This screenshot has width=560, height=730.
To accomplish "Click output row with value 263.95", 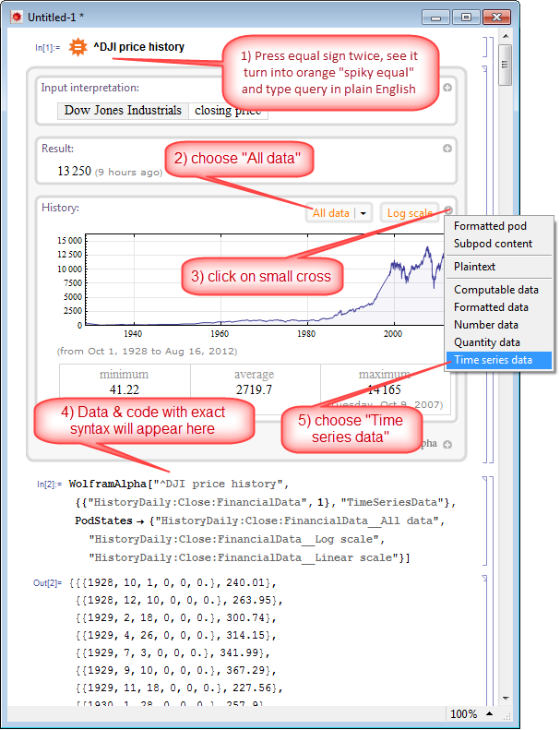I will [x=179, y=600].
